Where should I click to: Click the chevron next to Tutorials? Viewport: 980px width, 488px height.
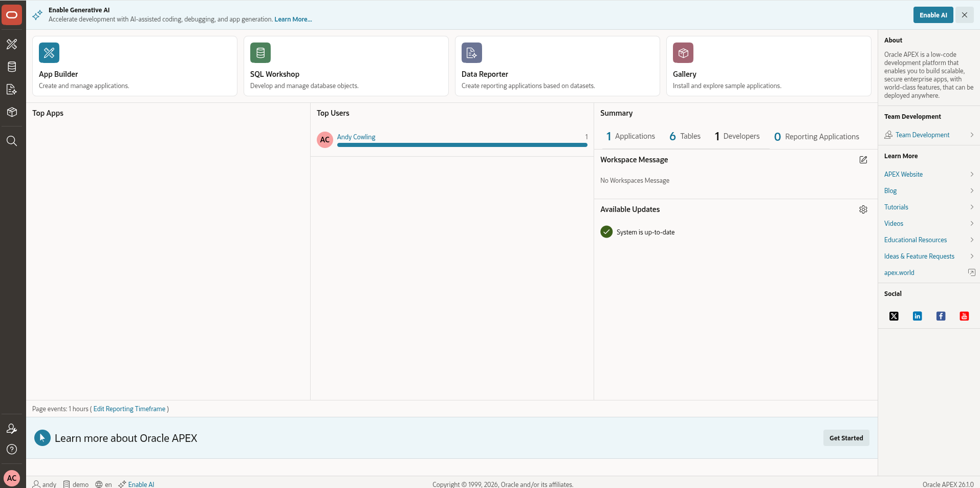pos(972,207)
